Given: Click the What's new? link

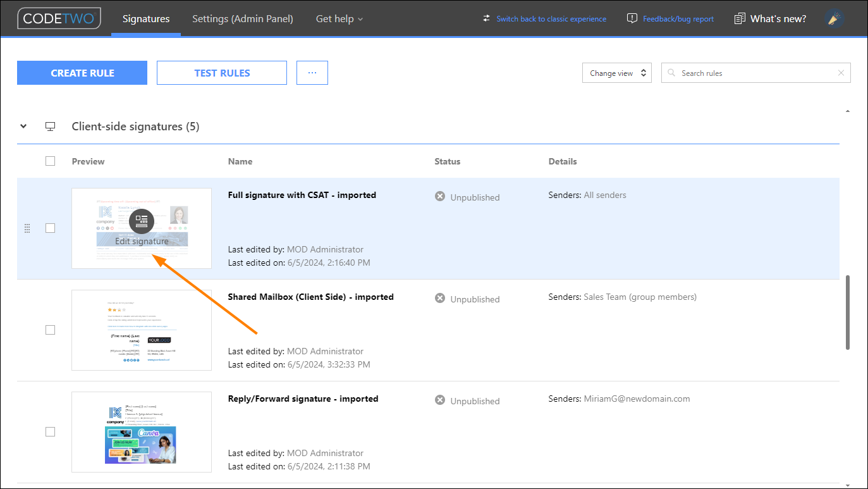Looking at the screenshot, I should 778,19.
